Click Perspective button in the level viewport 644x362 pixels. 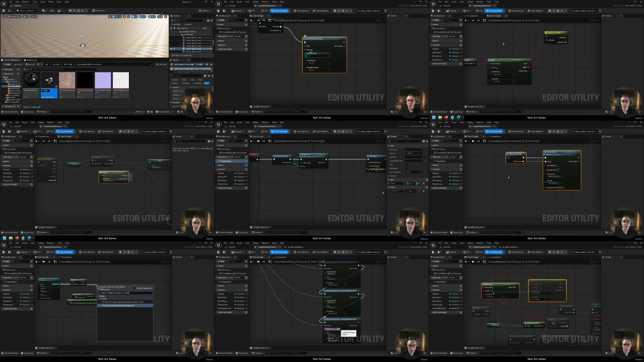pos(14,16)
